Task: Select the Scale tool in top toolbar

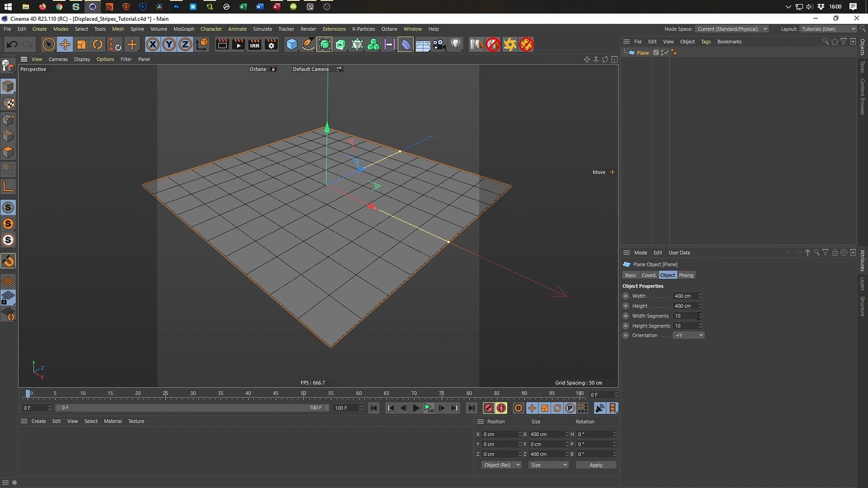Action: click(82, 45)
